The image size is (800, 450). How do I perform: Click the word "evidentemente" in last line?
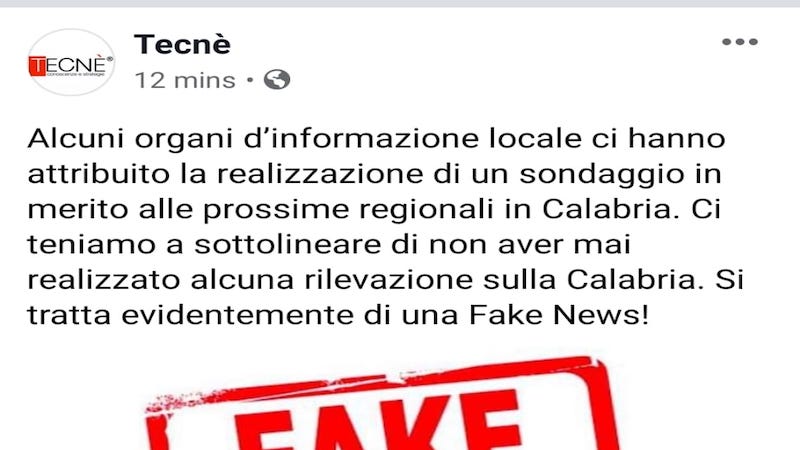coord(237,315)
